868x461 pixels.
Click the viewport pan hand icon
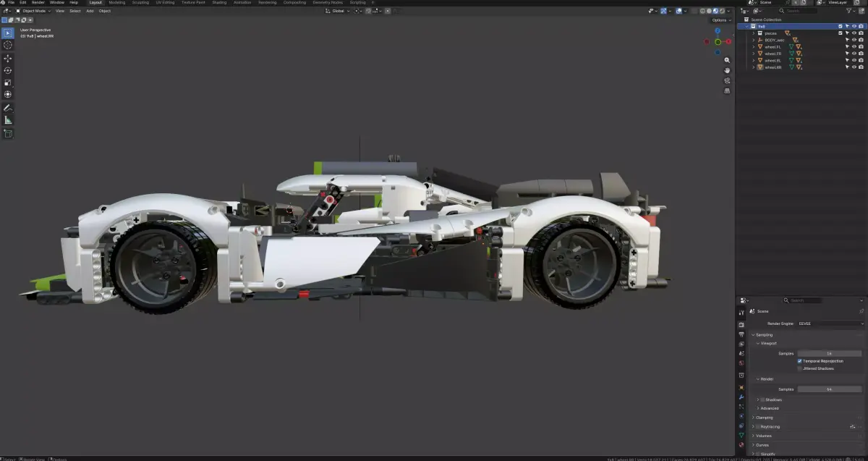click(x=727, y=70)
